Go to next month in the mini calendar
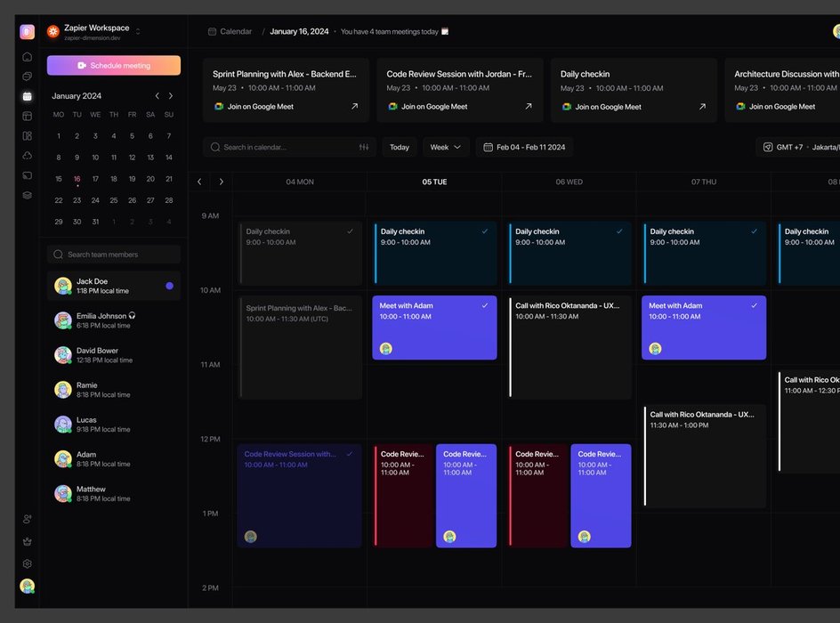This screenshot has width=840, height=623. pos(171,96)
